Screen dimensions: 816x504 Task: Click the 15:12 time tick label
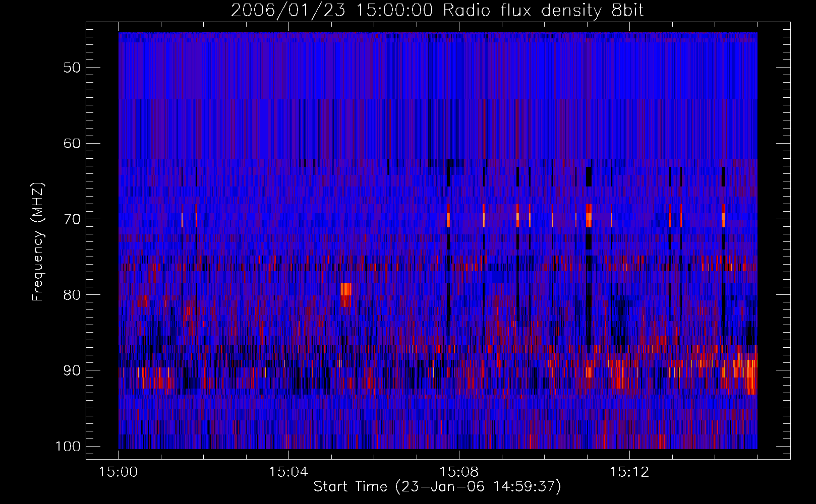coord(629,472)
